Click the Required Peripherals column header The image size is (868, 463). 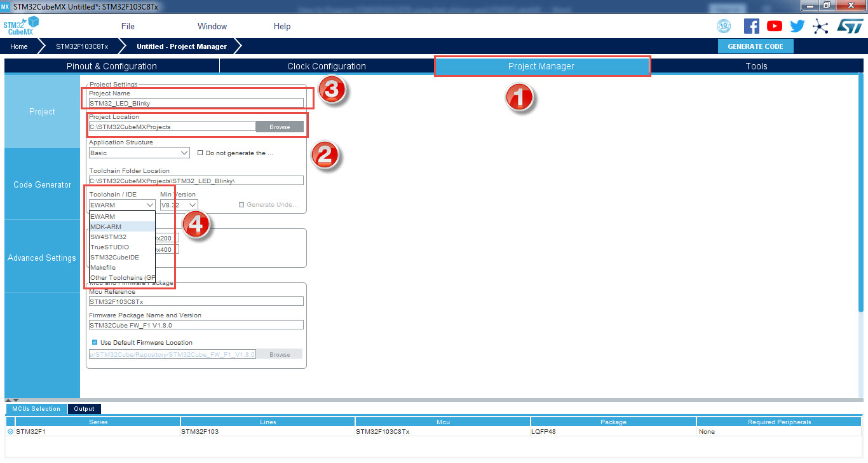779,422
